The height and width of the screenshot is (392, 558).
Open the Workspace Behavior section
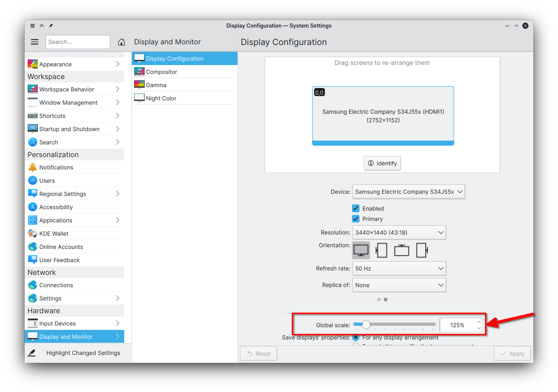coord(67,89)
